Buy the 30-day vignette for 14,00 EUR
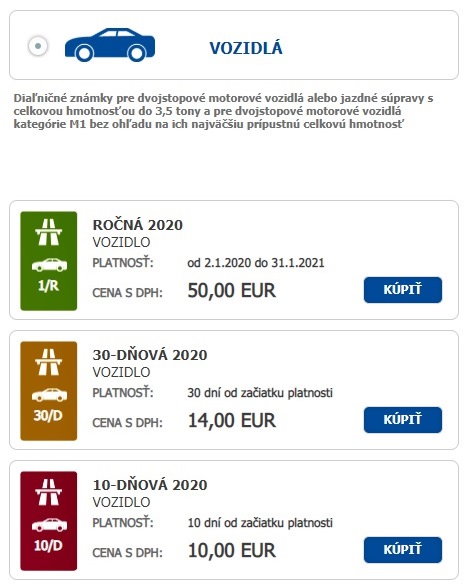The image size is (465, 586). [x=403, y=420]
